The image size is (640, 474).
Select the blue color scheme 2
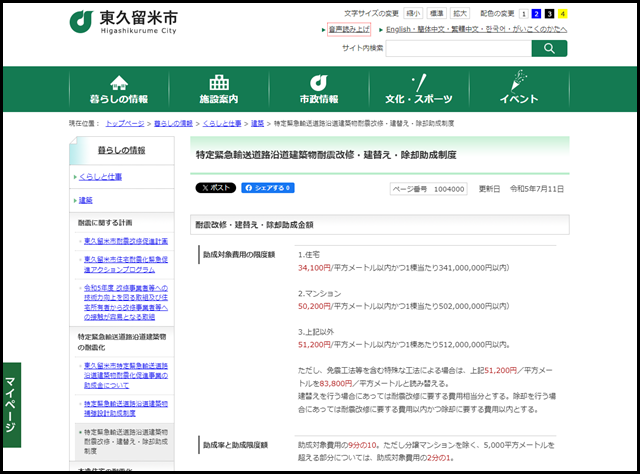[x=536, y=13]
